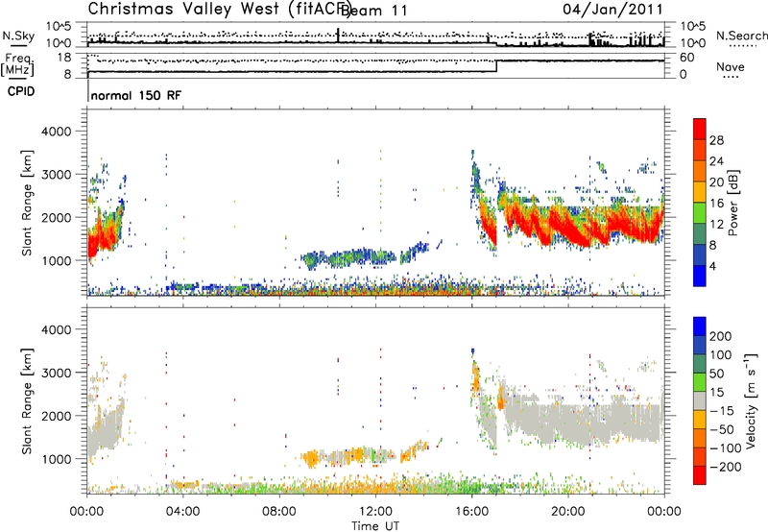Click the date '04/Jan/2011'
The width and height of the screenshot is (768, 532).
coord(612,10)
